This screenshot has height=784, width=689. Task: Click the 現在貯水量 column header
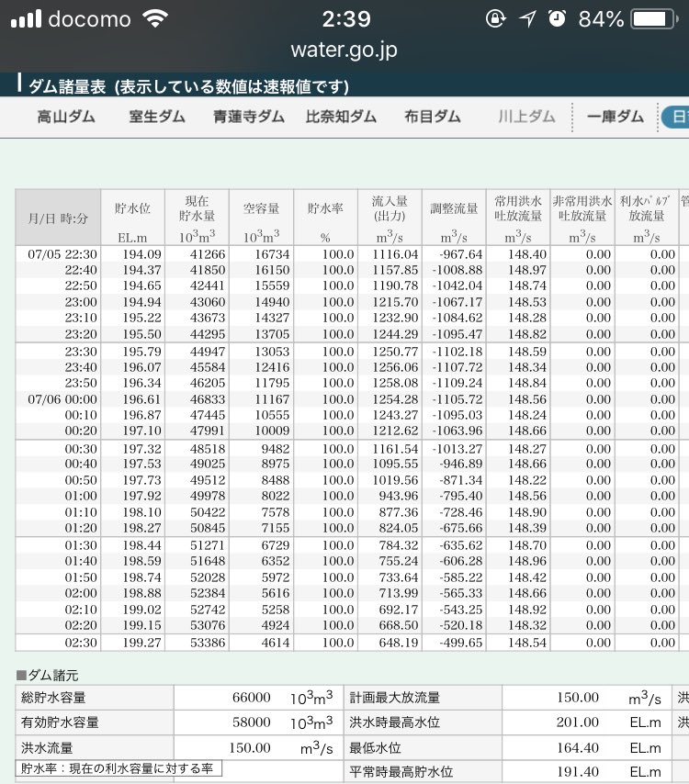[x=197, y=218]
